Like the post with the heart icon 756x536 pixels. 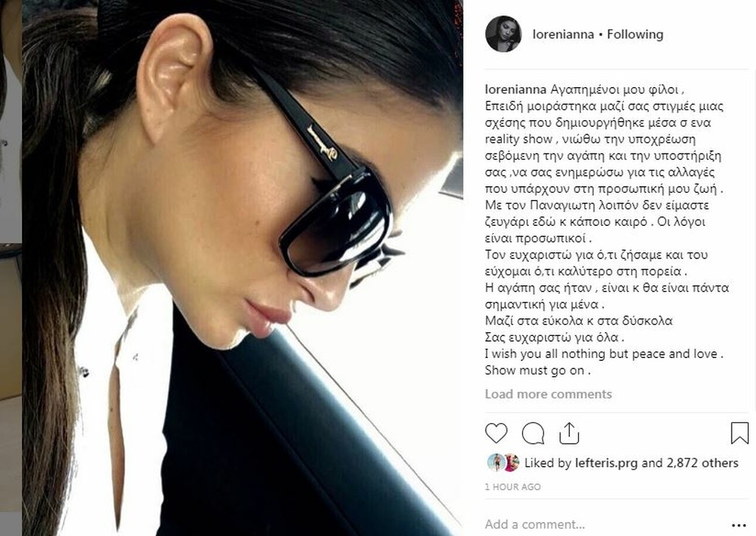(495, 433)
